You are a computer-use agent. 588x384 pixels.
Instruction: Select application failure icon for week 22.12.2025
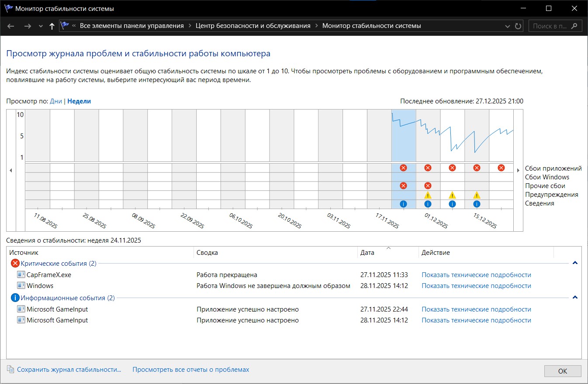[501, 168]
